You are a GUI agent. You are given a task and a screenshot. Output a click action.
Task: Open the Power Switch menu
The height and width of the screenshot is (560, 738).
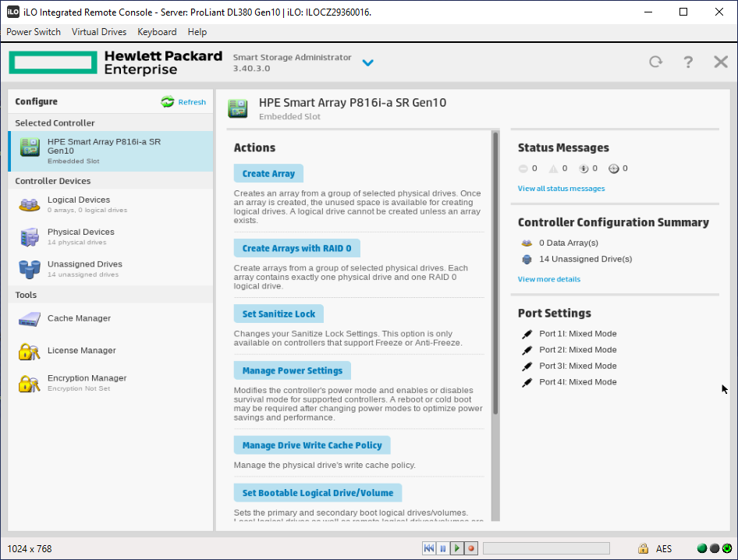34,32
